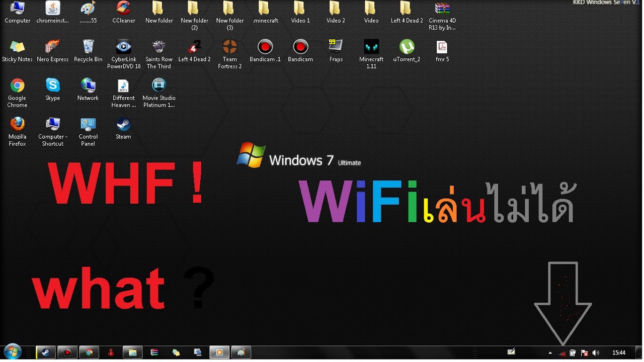
Task: Open the Fraps desktop shortcut
Action: point(336,51)
